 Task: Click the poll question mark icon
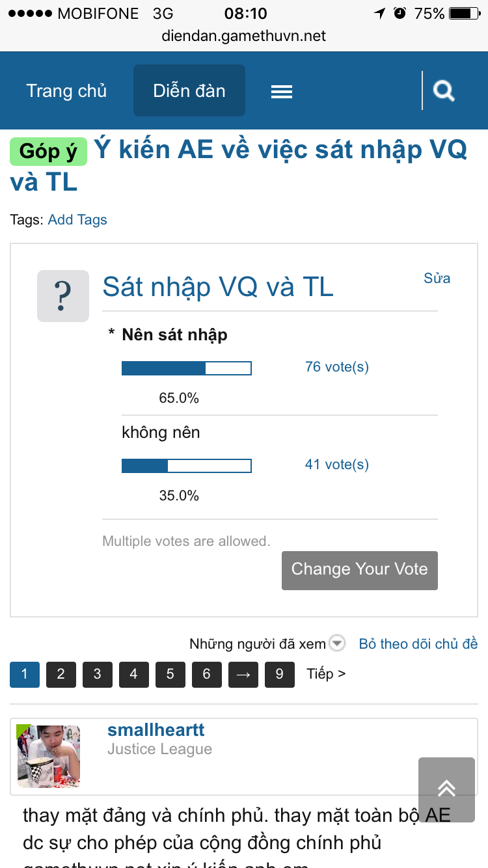(63, 296)
